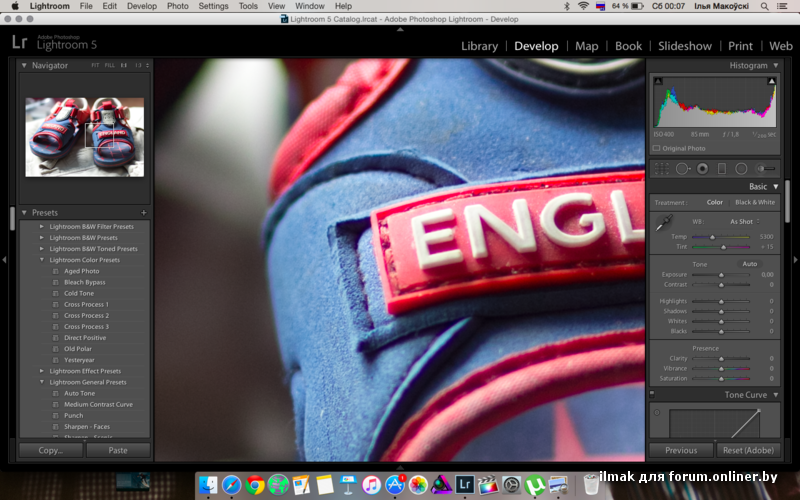The image size is (800, 500).
Task: Open the Map module
Action: pos(587,46)
